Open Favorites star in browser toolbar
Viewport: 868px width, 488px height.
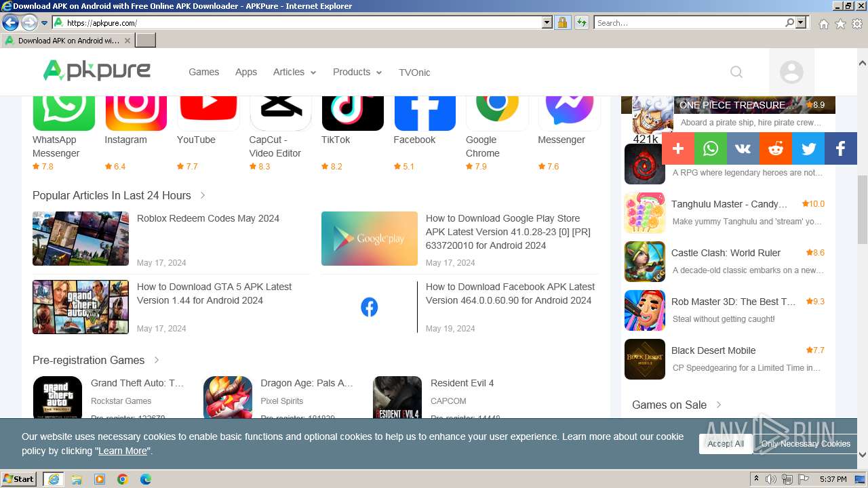click(x=840, y=23)
